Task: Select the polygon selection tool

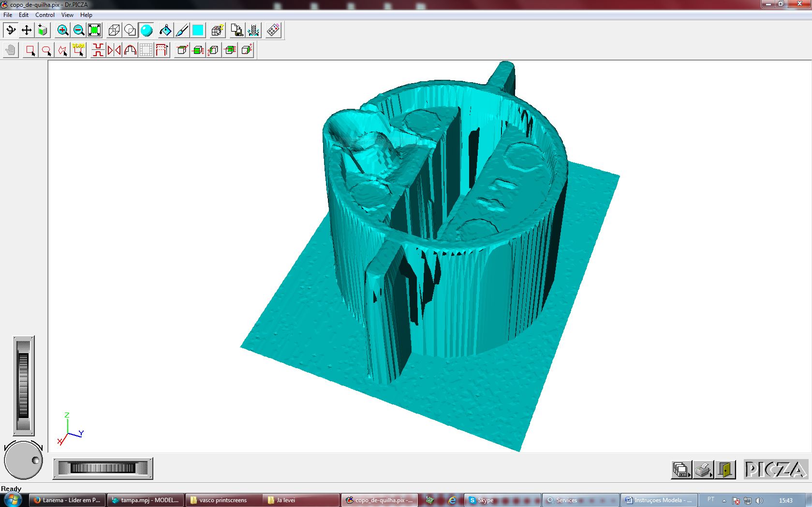Action: (62, 50)
